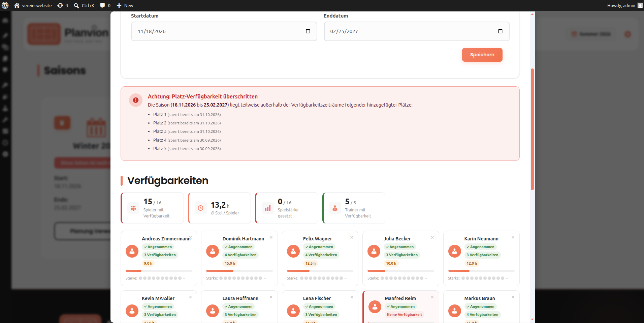The height and width of the screenshot is (323, 644).
Task: Remove Felix Wagner's player card
Action: click(352, 237)
